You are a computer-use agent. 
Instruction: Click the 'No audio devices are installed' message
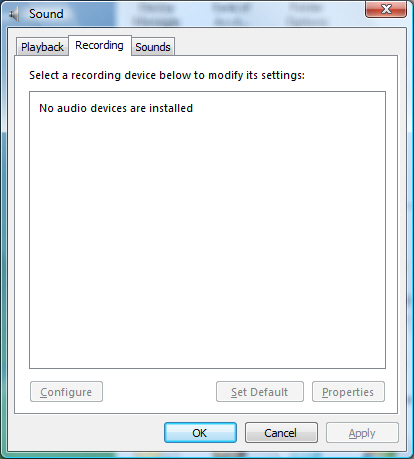pyautogui.click(x=116, y=108)
